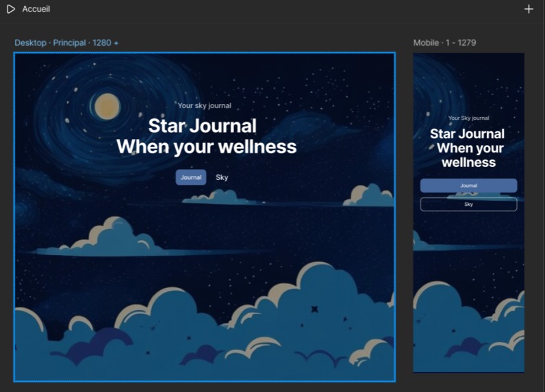Select the moon in desktop frame artwork

pyautogui.click(x=107, y=106)
